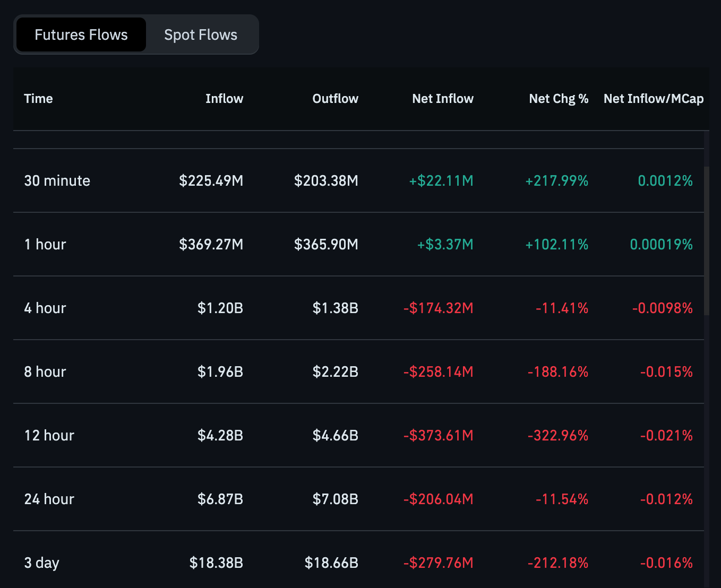Screen dimensions: 721x588
Task: Select the 1 hour row
Action: tap(45, 244)
